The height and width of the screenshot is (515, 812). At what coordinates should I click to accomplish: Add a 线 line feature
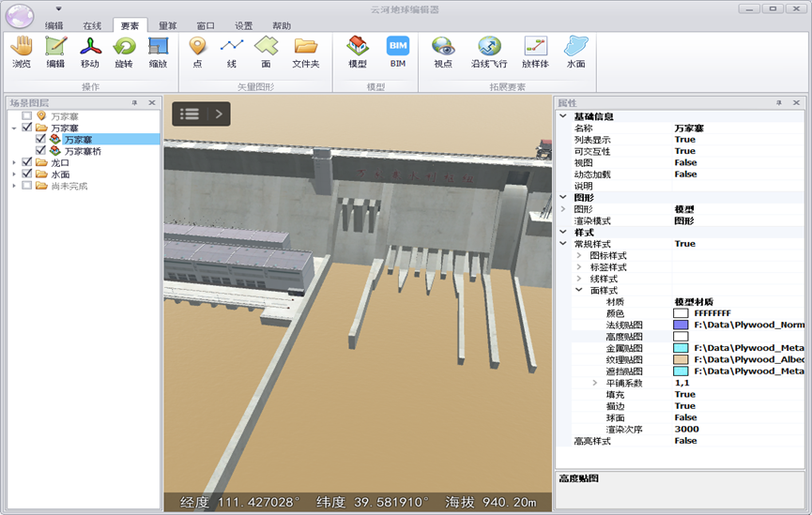click(x=232, y=53)
